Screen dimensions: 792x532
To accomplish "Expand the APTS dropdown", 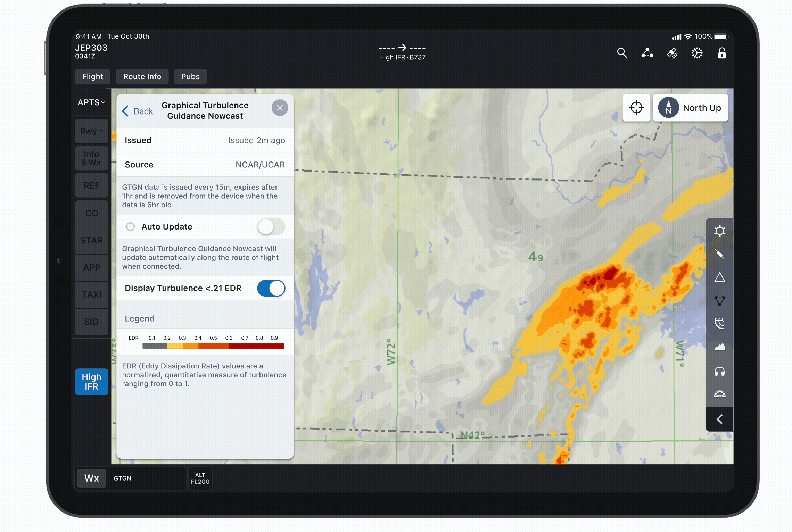I will pos(91,102).
